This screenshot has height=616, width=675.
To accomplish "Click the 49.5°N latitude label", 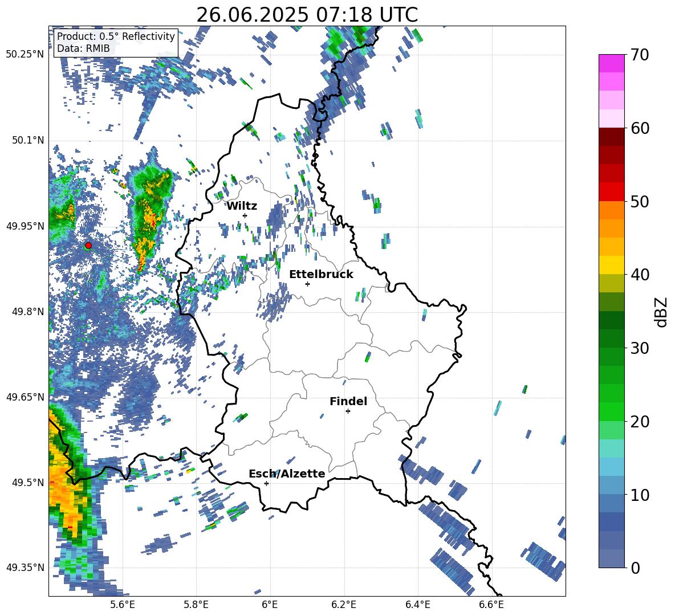I will tap(27, 483).
